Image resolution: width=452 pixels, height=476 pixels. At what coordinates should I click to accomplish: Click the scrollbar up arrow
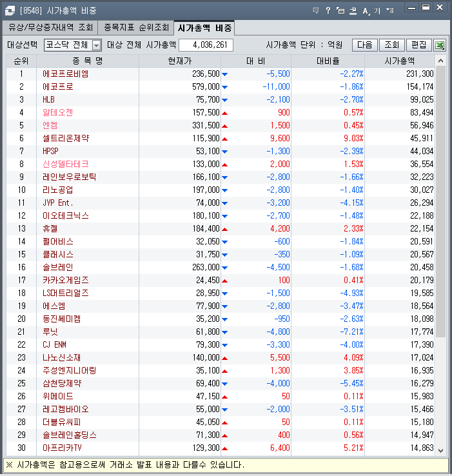(441, 61)
